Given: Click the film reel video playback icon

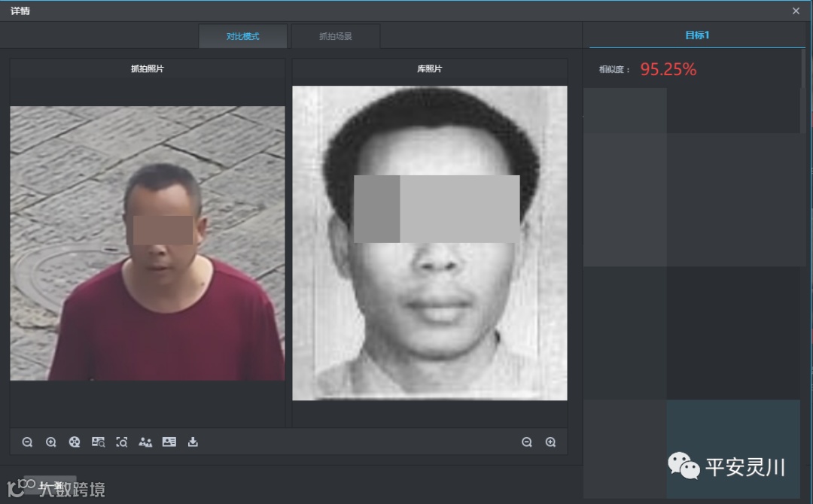Looking at the screenshot, I should [75, 442].
